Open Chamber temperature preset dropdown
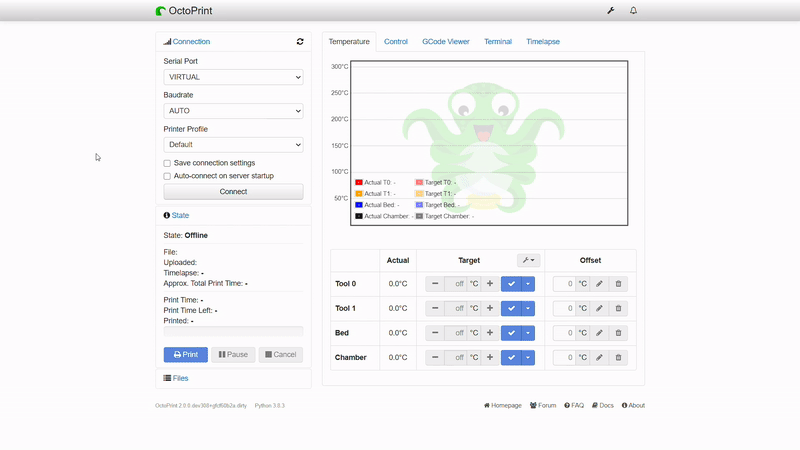Viewport: 800px width, 450px height. point(528,357)
